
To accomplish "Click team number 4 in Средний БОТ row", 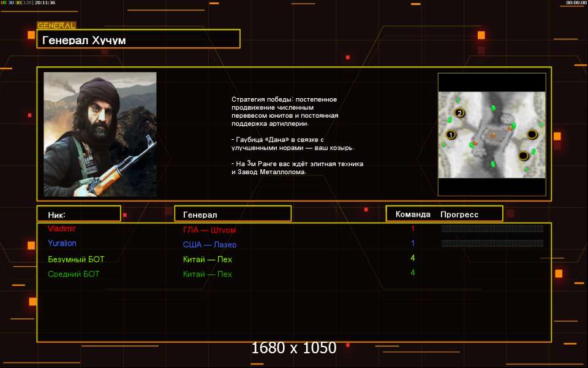I will pos(413,273).
